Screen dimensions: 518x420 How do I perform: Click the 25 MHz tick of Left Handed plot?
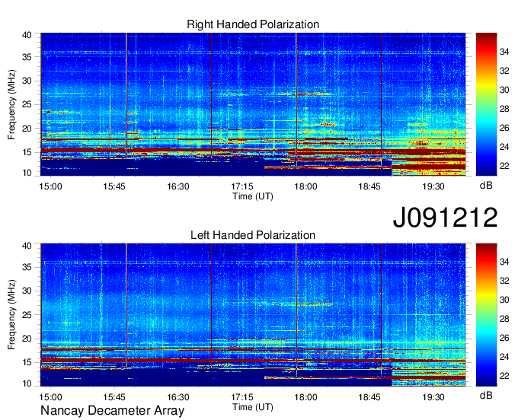27,315
